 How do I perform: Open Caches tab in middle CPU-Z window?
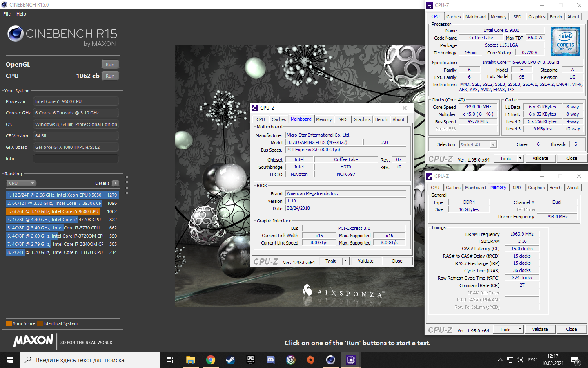[x=279, y=119]
